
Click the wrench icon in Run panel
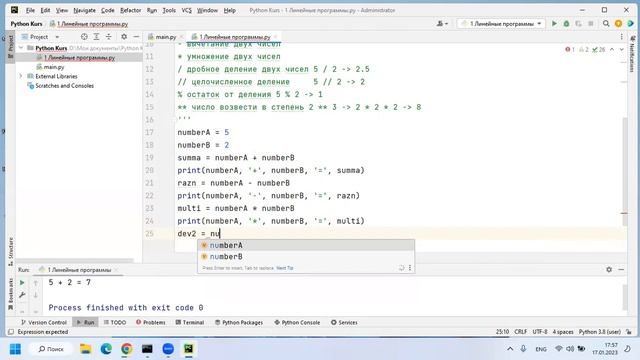[22, 295]
